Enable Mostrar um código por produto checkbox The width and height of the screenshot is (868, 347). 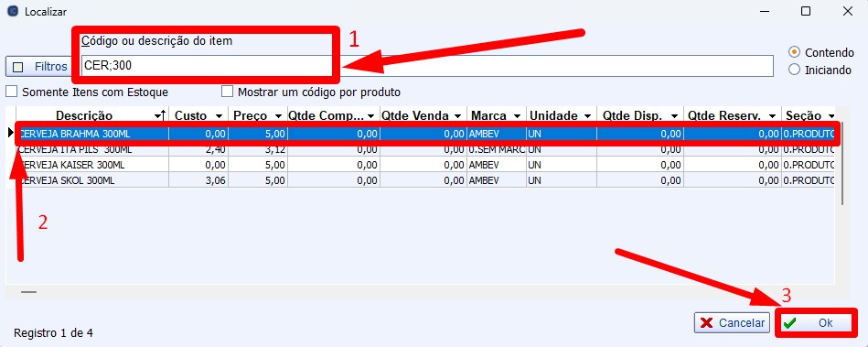coord(227,92)
